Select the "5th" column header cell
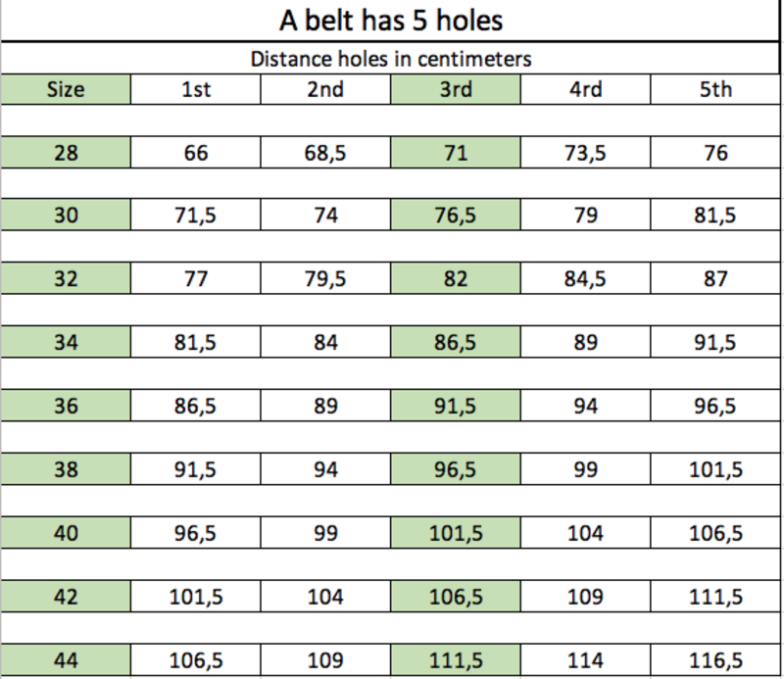Viewport: 784px width, 679px height. coord(715,90)
